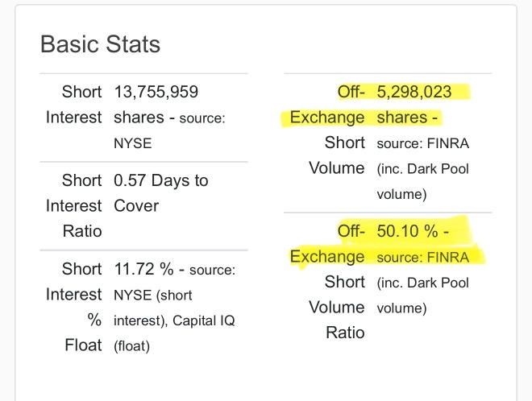Click the Short Interest % Float label
Image resolution: width=532 pixels, height=401 pixels.
point(73,307)
